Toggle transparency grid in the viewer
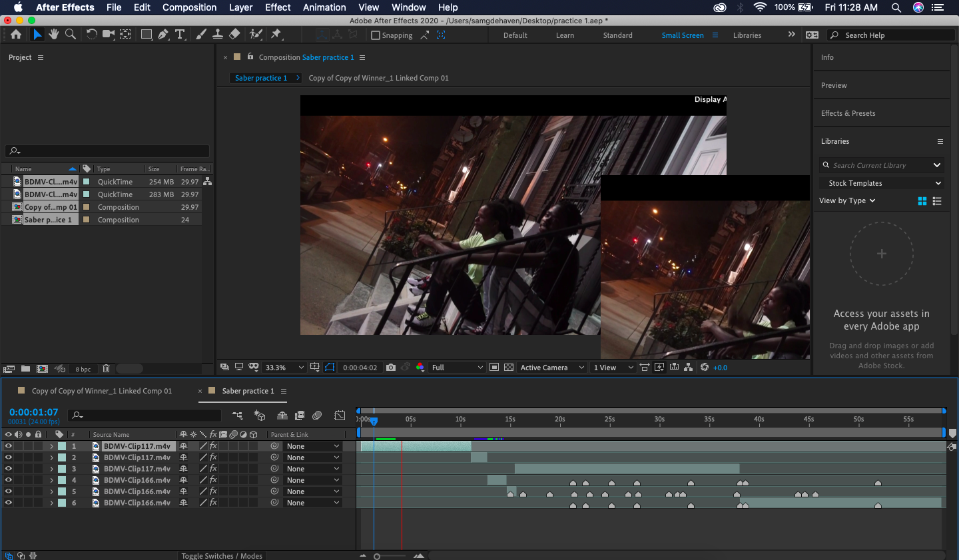The height and width of the screenshot is (560, 959). pyautogui.click(x=509, y=367)
